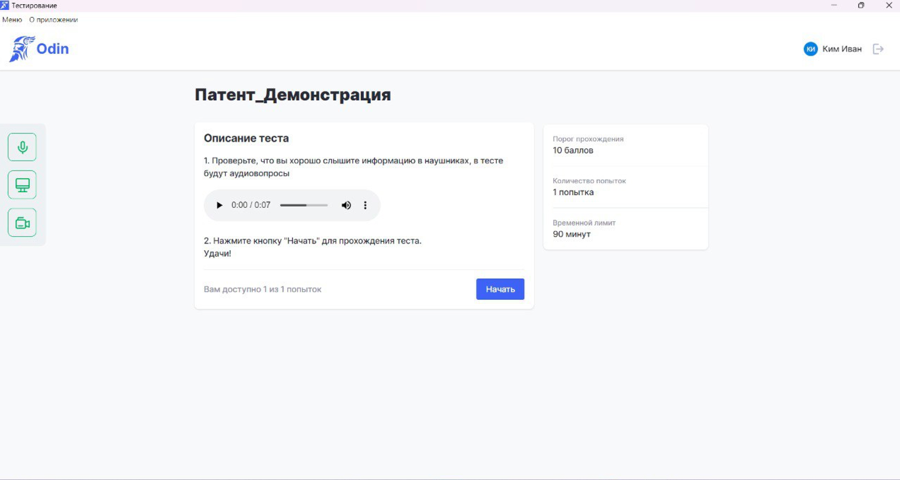Open audio player three-dot options menu
900x480 pixels.
tap(365, 205)
